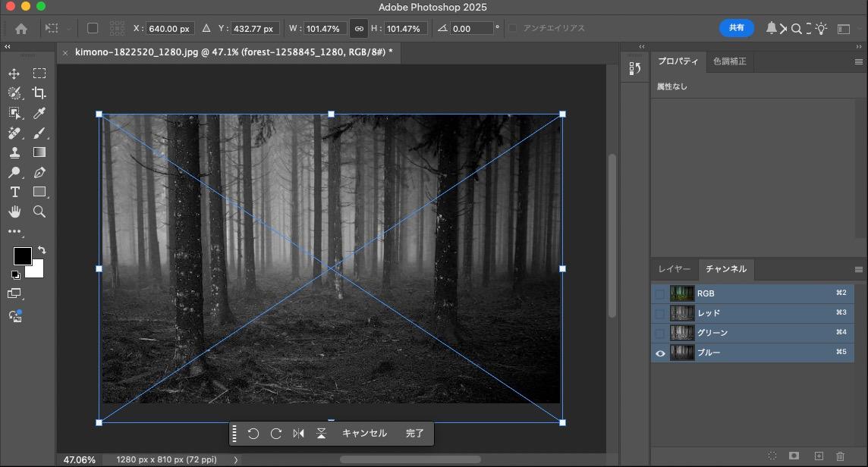This screenshot has height=467, width=868.
Task: Switch to the プロパティ tab
Action: click(x=678, y=61)
